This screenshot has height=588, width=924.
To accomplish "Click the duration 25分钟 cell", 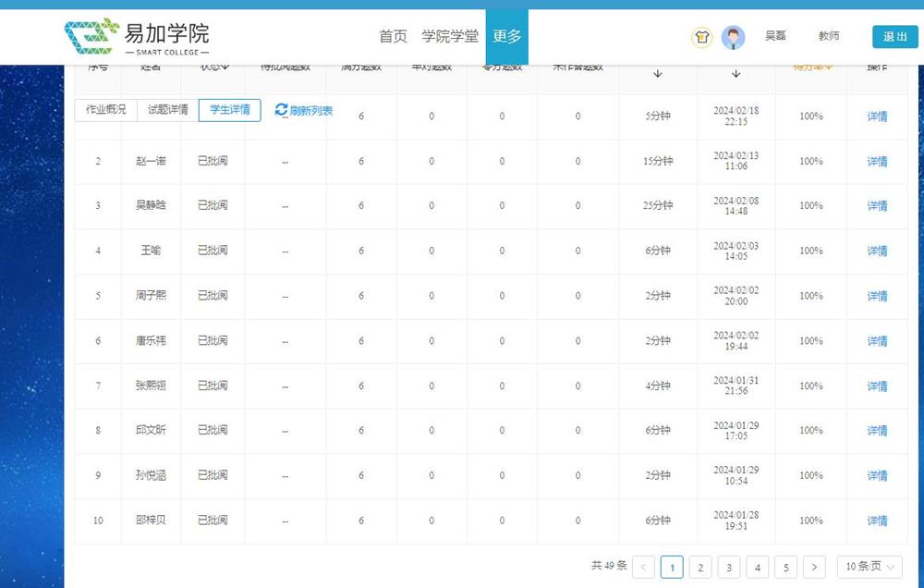I will pyautogui.click(x=658, y=205).
